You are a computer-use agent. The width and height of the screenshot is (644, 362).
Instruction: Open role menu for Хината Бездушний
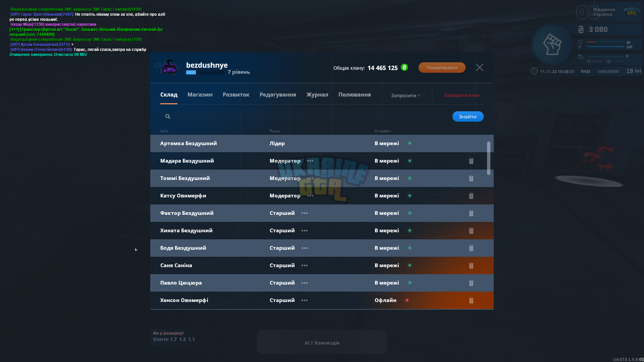[x=305, y=231]
